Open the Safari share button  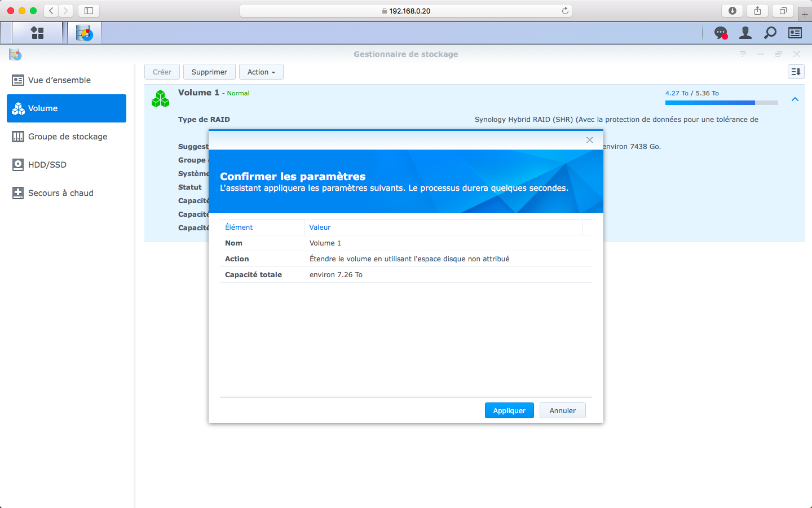click(x=758, y=11)
